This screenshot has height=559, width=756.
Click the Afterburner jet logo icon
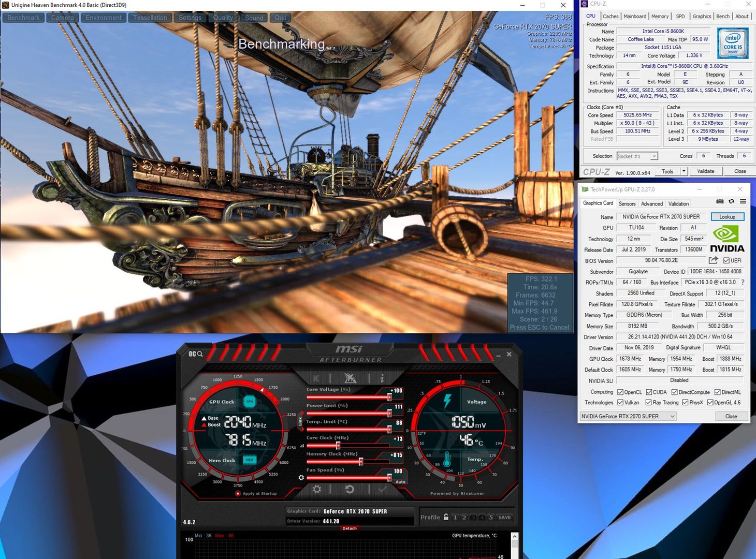click(x=351, y=378)
